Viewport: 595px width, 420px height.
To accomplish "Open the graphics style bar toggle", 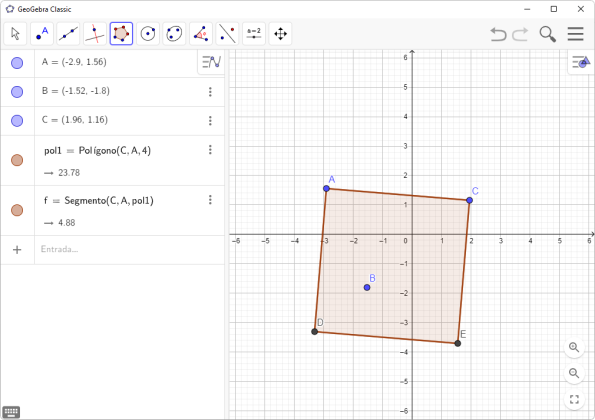I will [581, 62].
